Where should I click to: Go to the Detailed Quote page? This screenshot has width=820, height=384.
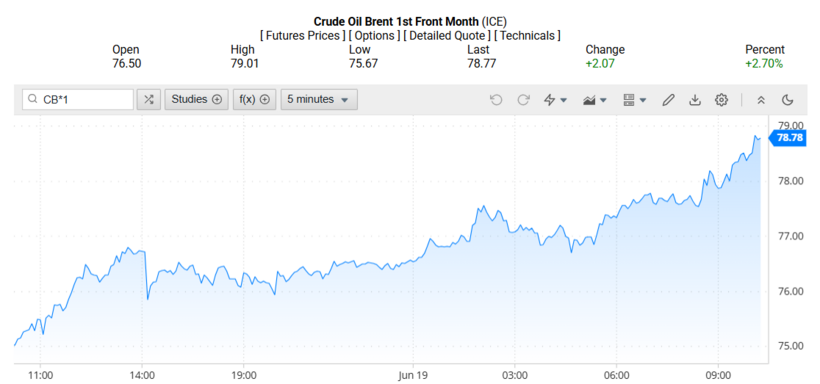point(447,36)
